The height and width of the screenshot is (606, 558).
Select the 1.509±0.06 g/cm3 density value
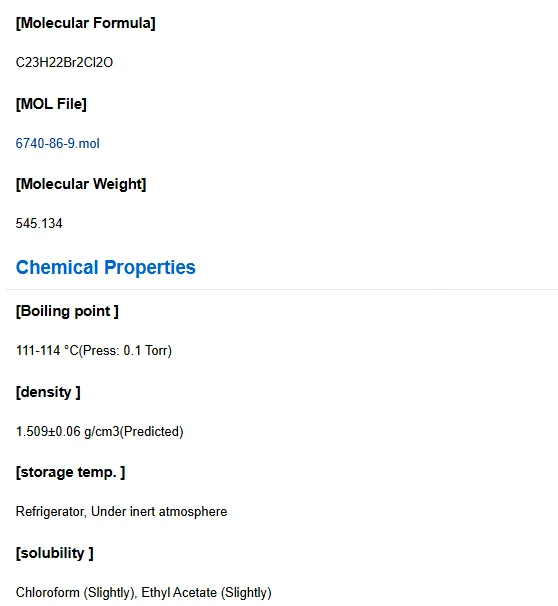(68, 431)
